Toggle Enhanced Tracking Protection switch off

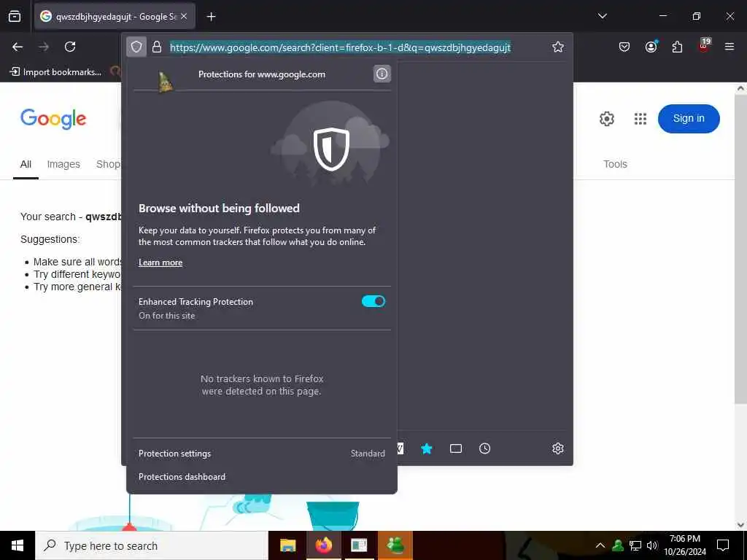click(x=373, y=301)
